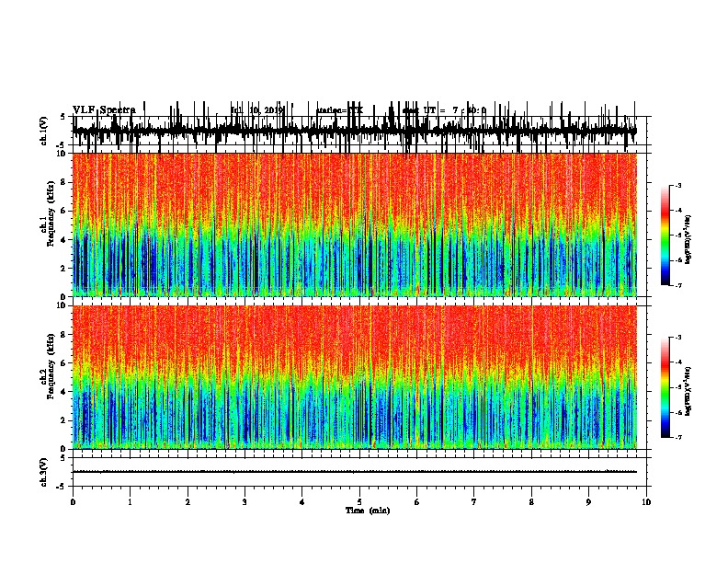Click the ch.2 spectrogram color scale bar

pos(665,387)
